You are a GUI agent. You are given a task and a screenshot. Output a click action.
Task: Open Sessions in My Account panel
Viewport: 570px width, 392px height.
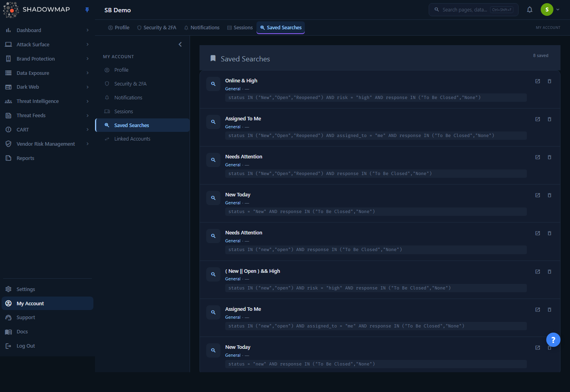pyautogui.click(x=142, y=111)
